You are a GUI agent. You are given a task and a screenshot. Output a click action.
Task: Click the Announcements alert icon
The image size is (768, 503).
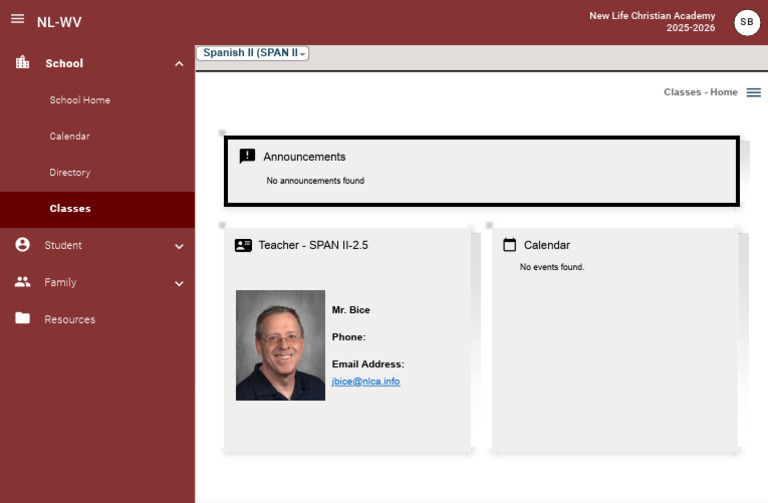click(247, 156)
